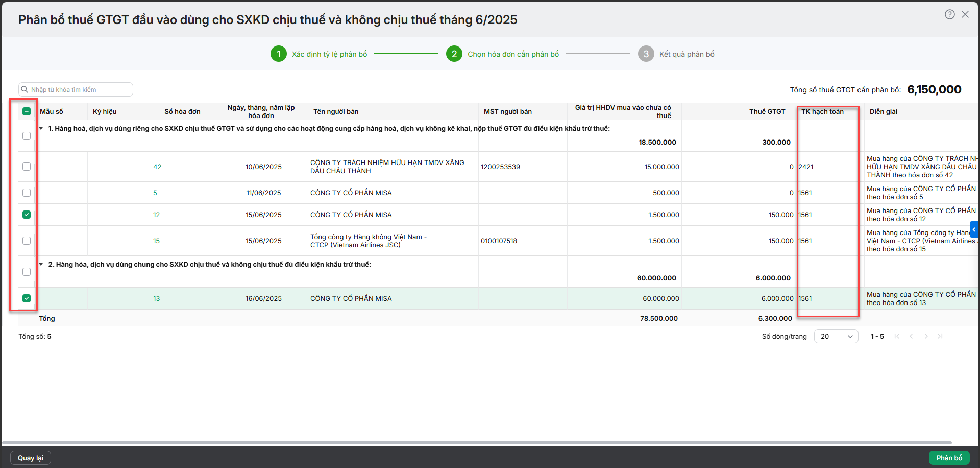This screenshot has width=980, height=468.
Task: Click the magnifier icon in the search box
Action: (24, 89)
